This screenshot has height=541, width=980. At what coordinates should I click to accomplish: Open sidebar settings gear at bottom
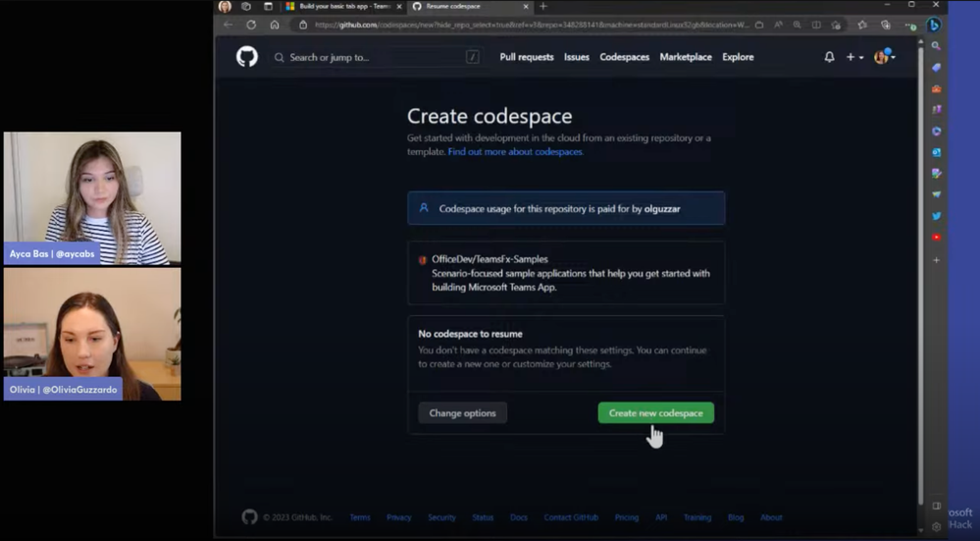tap(936, 526)
